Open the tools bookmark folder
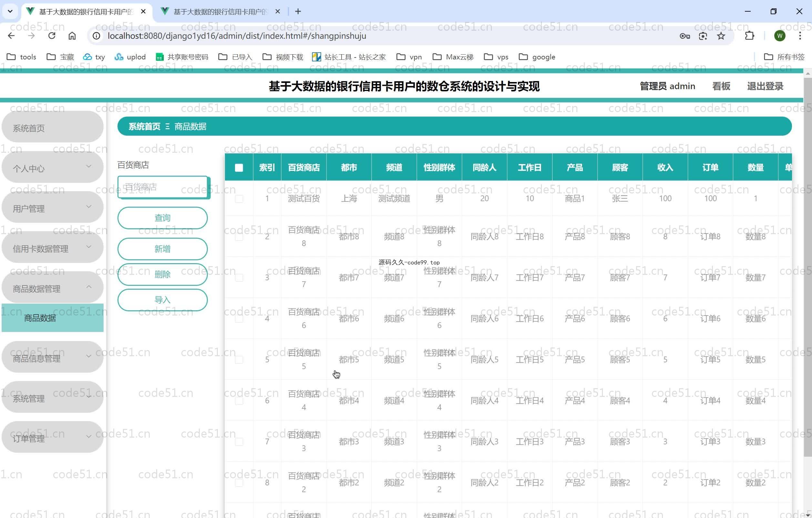 coord(22,57)
